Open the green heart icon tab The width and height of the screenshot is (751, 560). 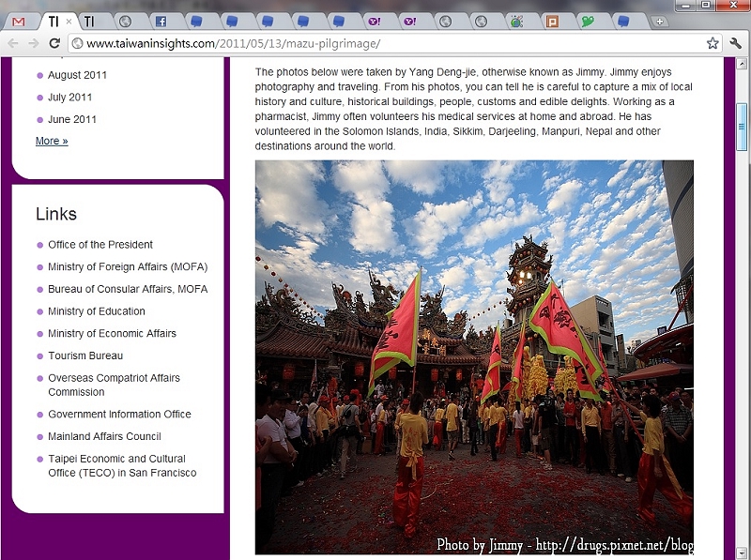588,22
